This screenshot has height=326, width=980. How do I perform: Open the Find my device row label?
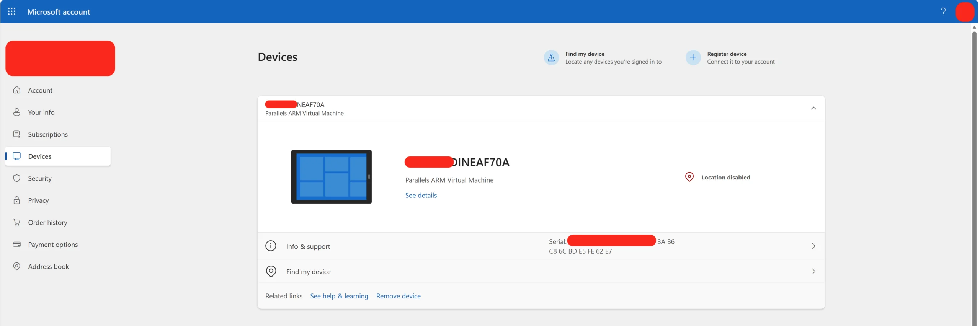point(308,272)
